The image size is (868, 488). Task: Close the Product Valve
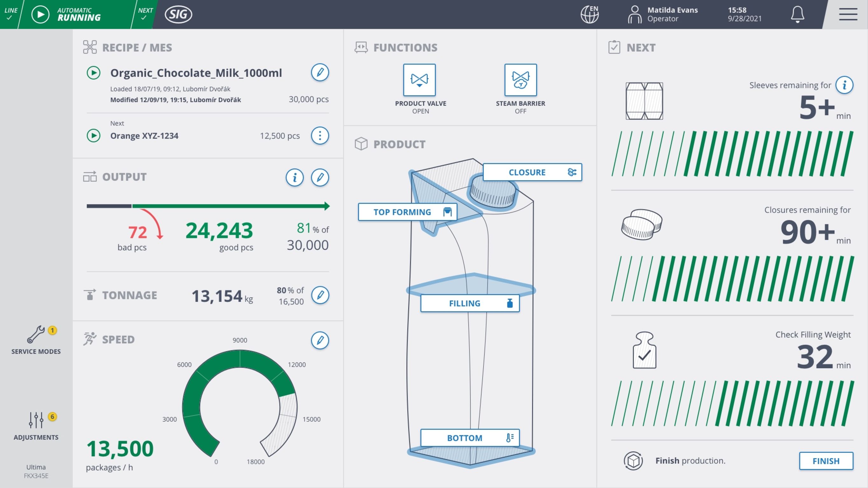(420, 80)
